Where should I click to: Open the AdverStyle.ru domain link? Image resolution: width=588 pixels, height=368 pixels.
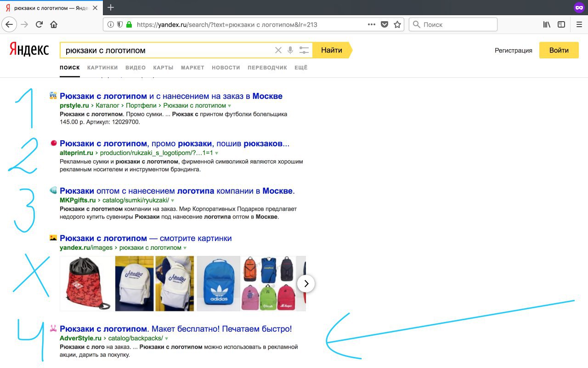pos(80,339)
